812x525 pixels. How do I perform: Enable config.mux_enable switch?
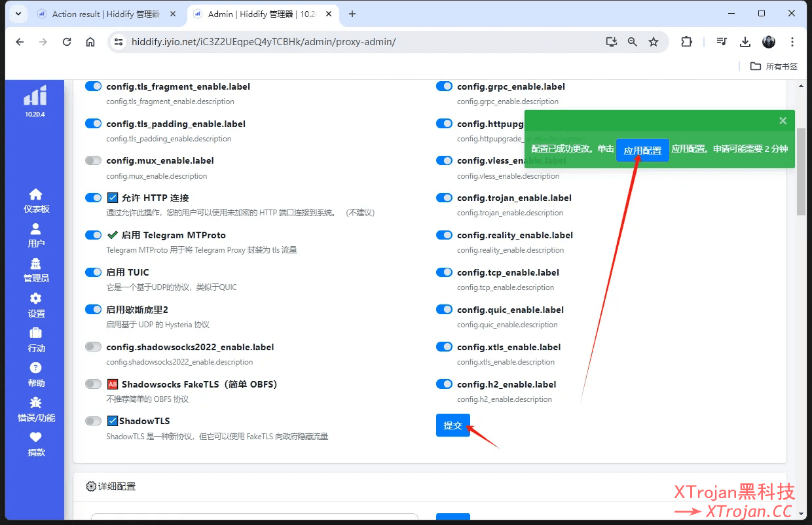click(x=94, y=160)
